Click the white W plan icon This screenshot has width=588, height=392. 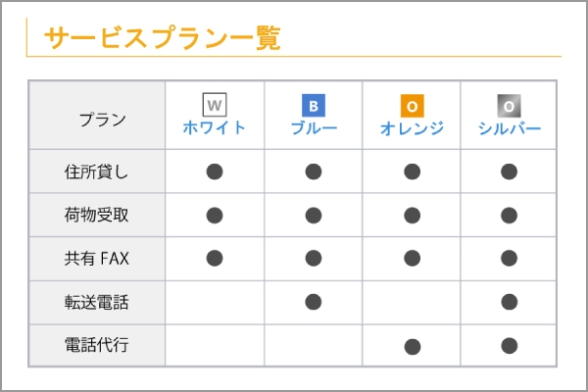pos(215,105)
